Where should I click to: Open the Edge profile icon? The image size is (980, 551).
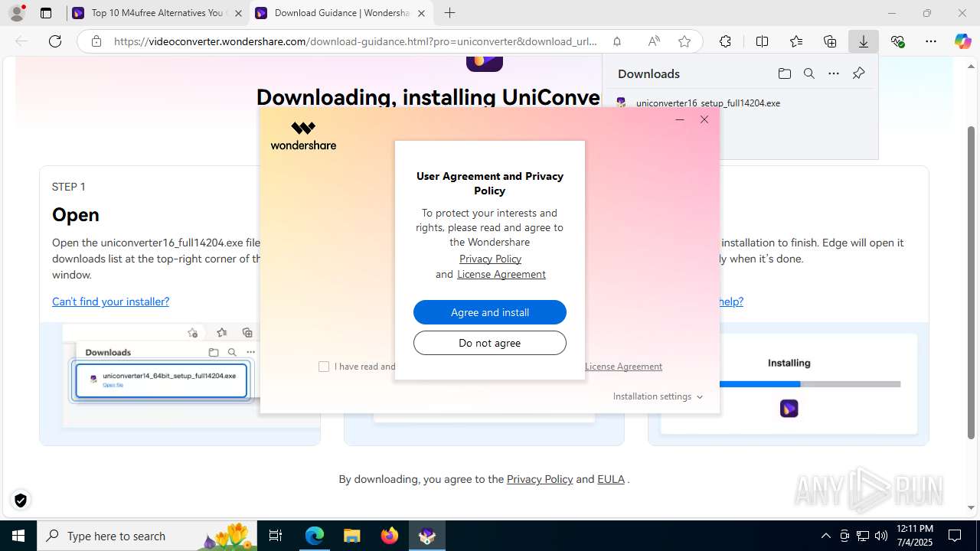pyautogui.click(x=17, y=13)
